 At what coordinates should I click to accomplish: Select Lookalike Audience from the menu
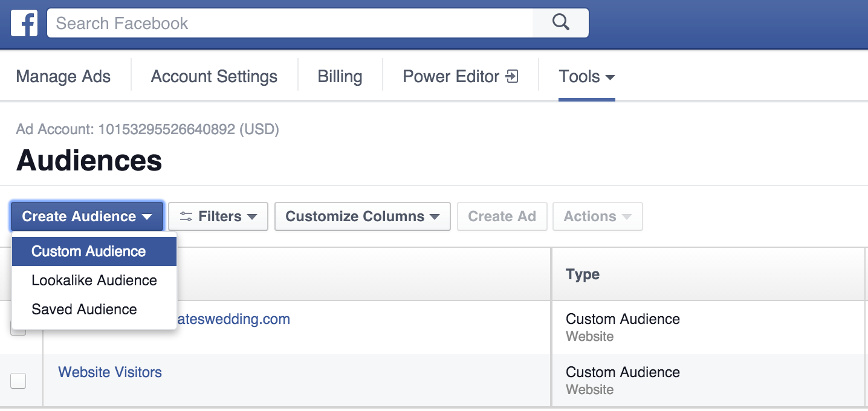coord(93,280)
